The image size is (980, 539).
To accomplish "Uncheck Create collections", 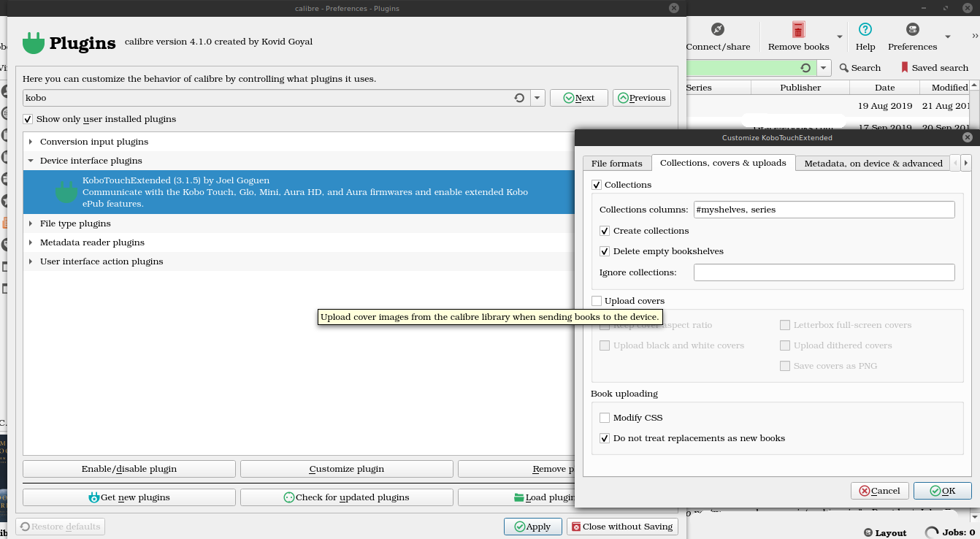I will tap(605, 231).
